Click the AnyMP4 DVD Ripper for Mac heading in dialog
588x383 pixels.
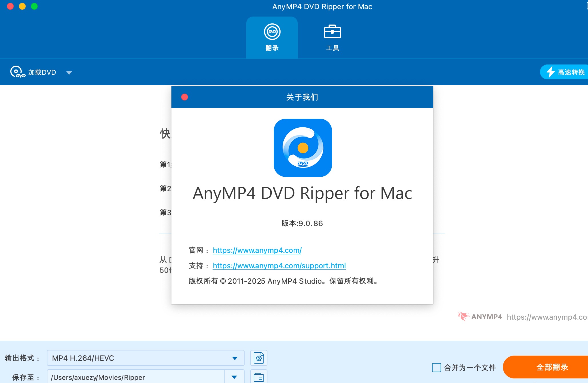pyautogui.click(x=302, y=193)
